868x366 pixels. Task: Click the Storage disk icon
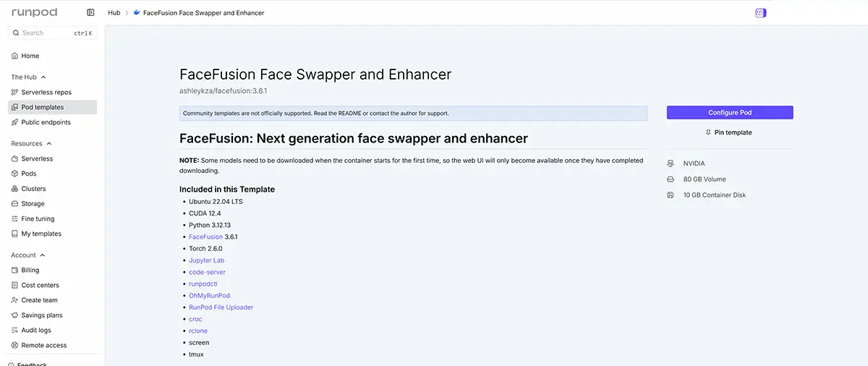pos(15,204)
